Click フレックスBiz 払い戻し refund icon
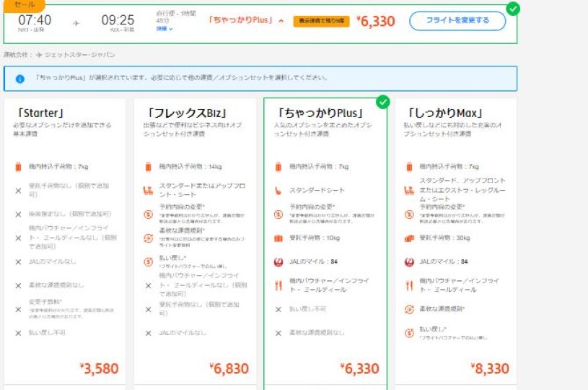The image size is (588, 390). [148, 261]
